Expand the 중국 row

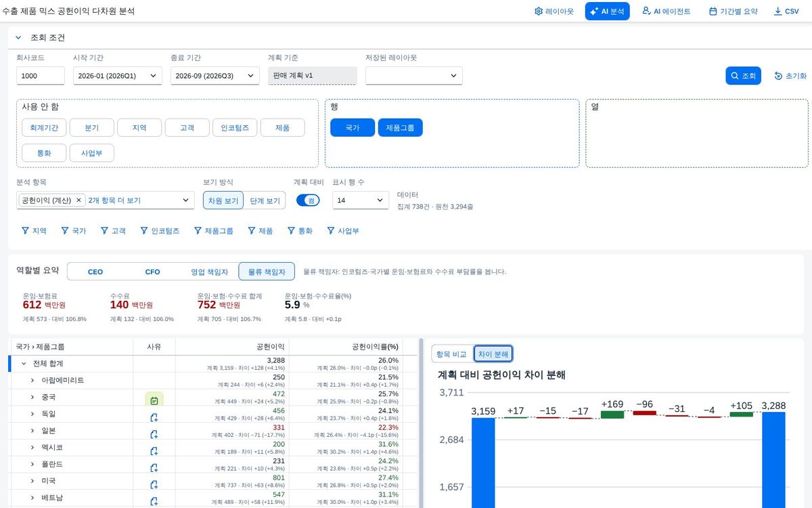(x=32, y=397)
